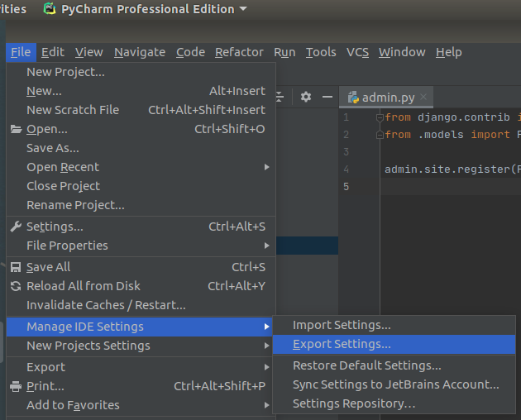The width and height of the screenshot is (521, 420).
Task: Select New Projects Settings entry
Action: 140,346
